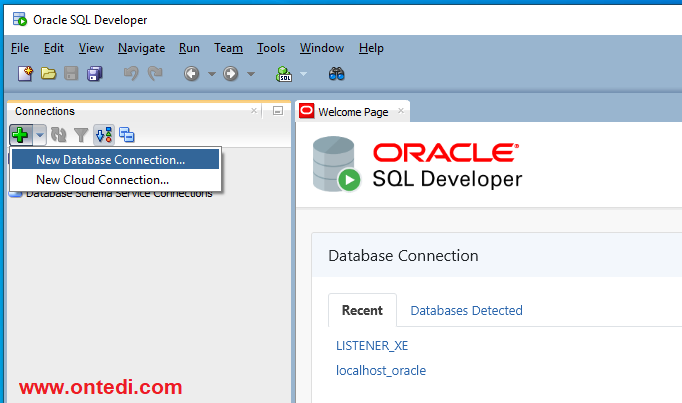
Task: Switch to Databases Detected tab
Action: pyautogui.click(x=466, y=310)
